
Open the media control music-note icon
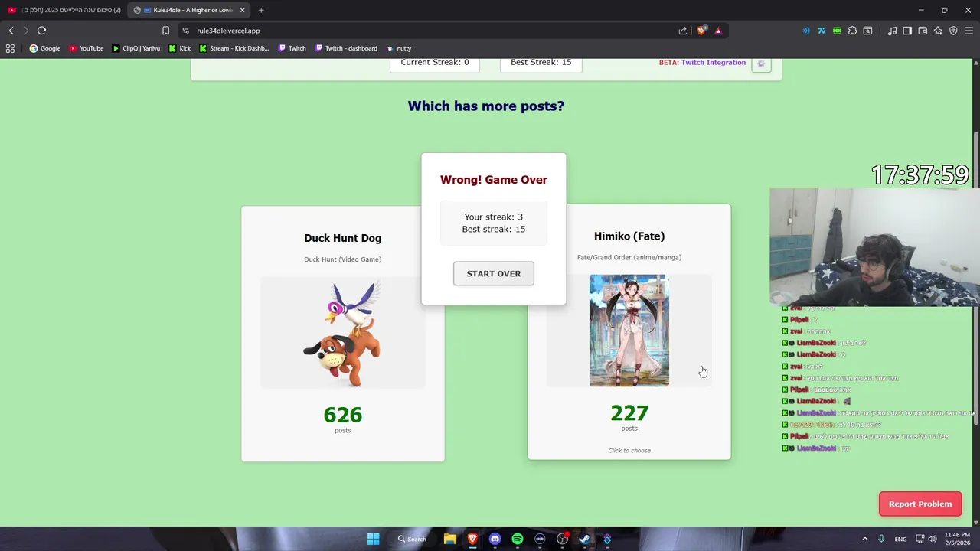pyautogui.click(x=892, y=31)
